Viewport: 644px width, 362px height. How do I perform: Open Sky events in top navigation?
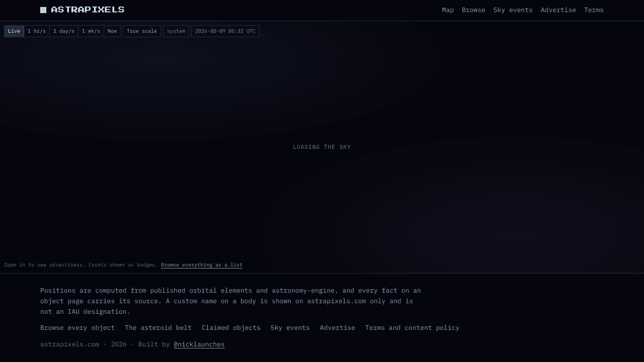(513, 10)
